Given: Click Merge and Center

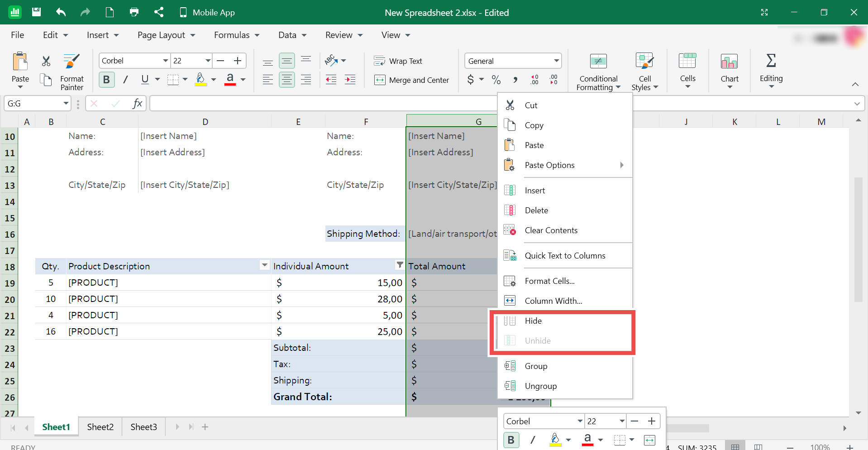Looking at the screenshot, I should tap(412, 80).
